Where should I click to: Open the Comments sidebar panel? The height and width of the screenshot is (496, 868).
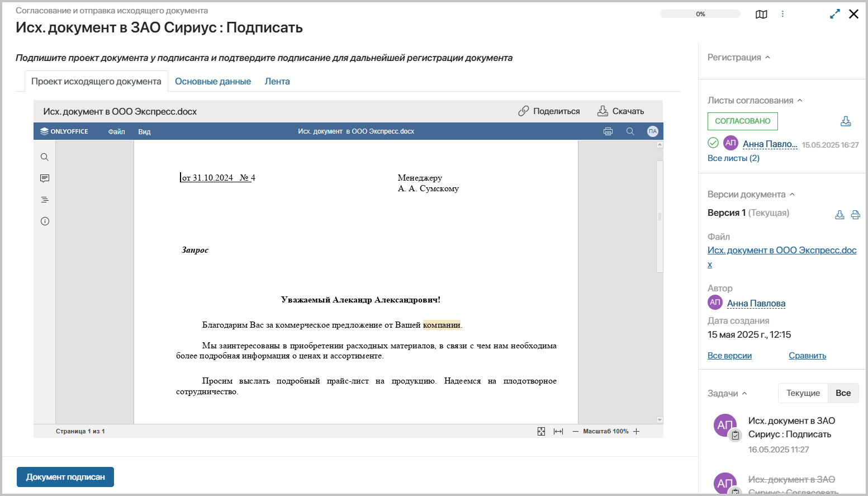pyautogui.click(x=45, y=178)
